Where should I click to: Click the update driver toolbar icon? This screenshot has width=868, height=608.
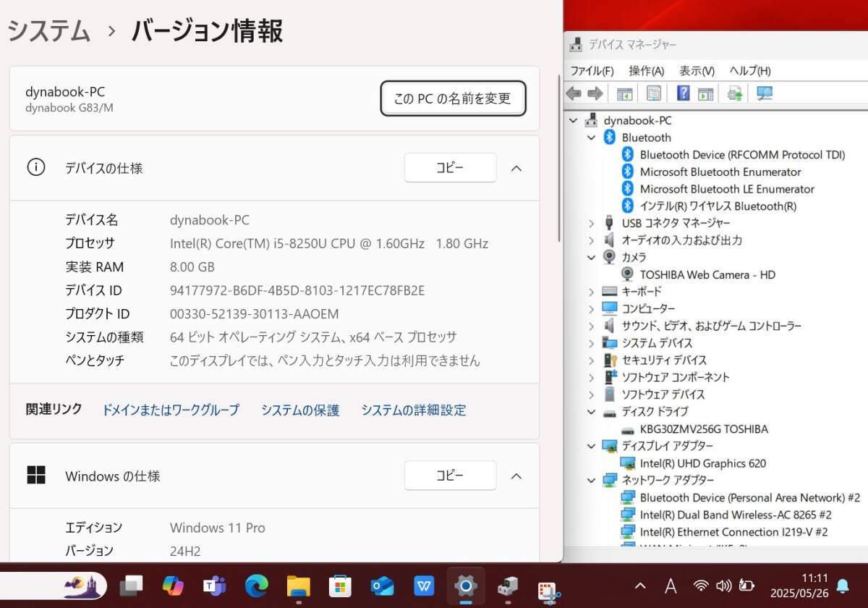(x=734, y=93)
